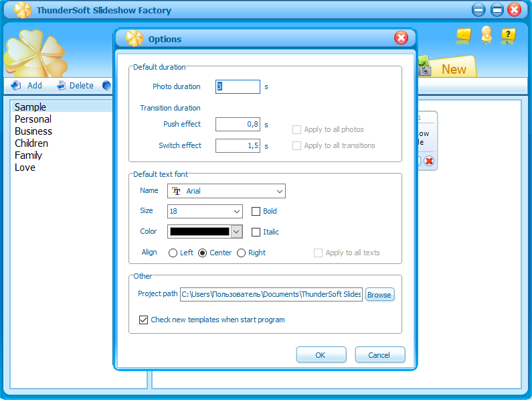The height and width of the screenshot is (400, 532).
Task: Toggle Apply to all photos checkbox
Action: pyautogui.click(x=296, y=129)
